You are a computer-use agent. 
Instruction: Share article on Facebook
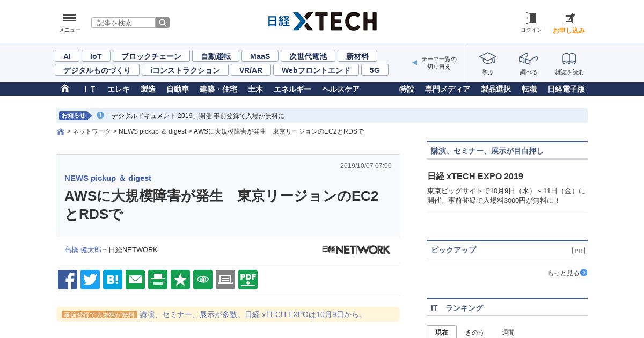click(68, 280)
